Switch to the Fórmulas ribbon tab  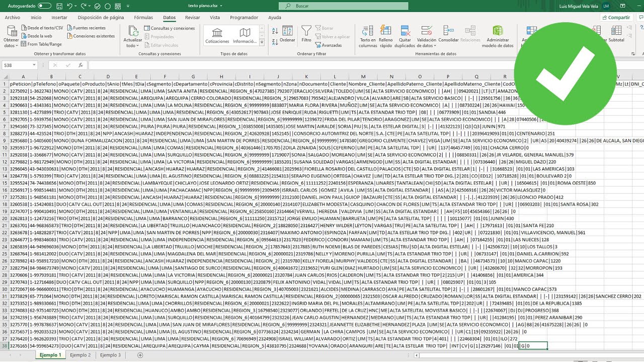click(143, 17)
